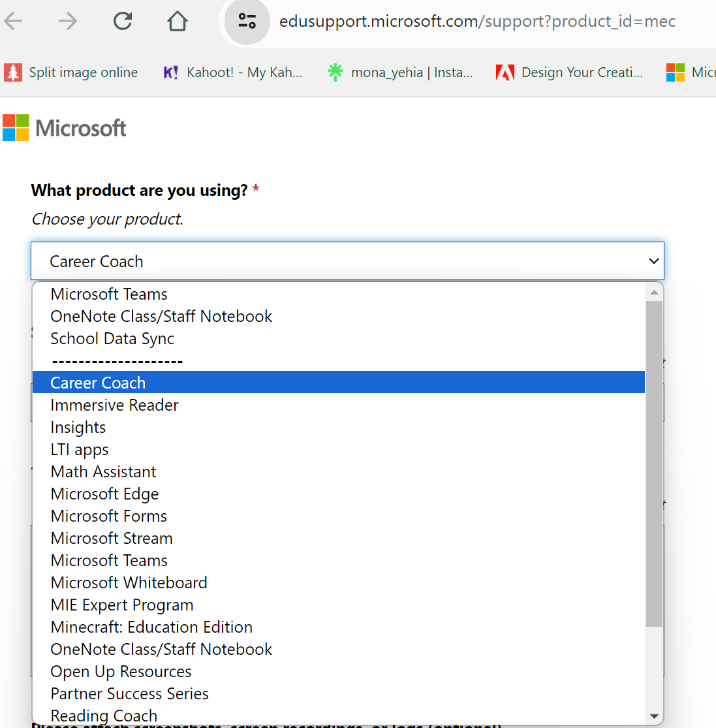Choose Microsoft Whiteboard from the list

coord(339,582)
